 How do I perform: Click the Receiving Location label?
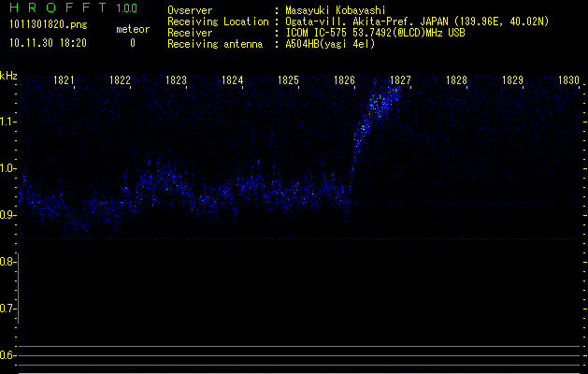tap(218, 22)
